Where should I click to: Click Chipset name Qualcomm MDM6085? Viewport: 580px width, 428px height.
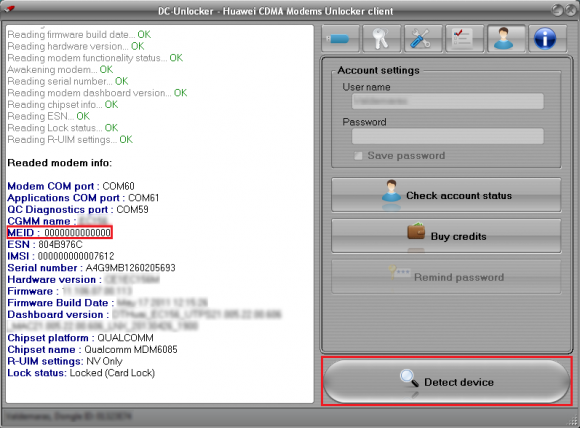131,350
